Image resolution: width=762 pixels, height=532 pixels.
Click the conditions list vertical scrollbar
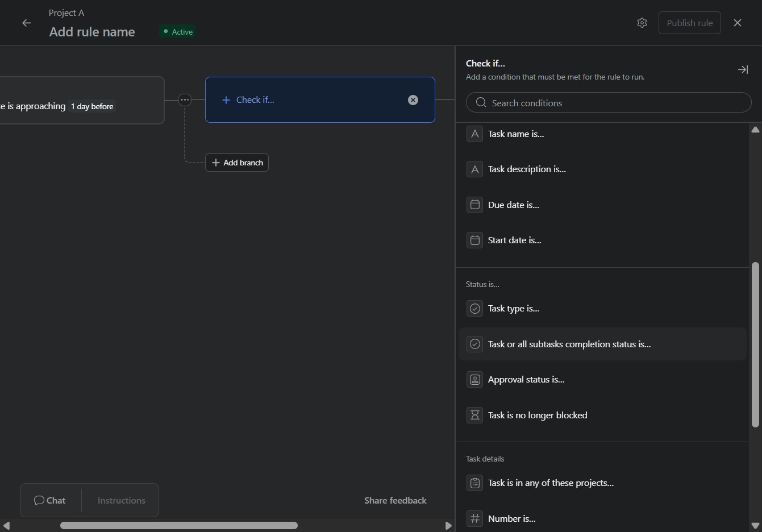(755, 344)
